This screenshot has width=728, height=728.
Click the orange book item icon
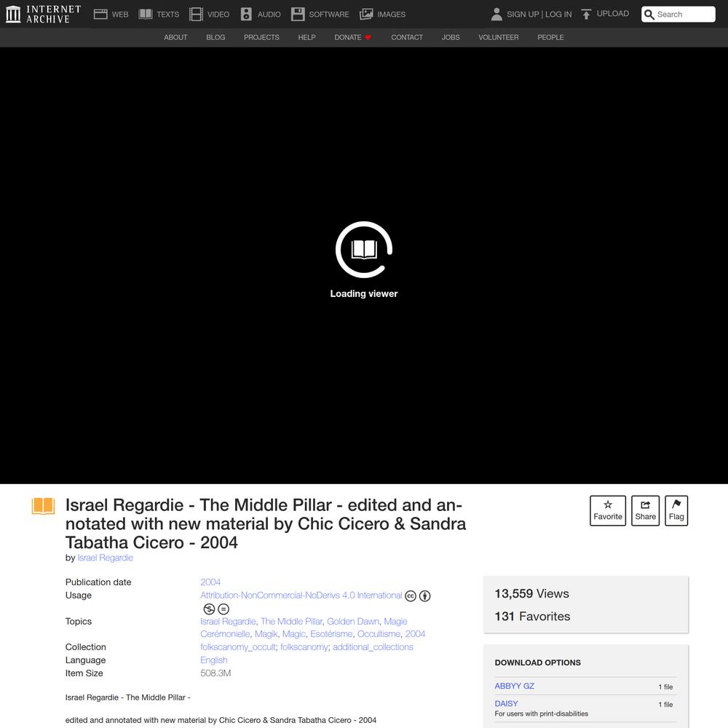(x=43, y=506)
